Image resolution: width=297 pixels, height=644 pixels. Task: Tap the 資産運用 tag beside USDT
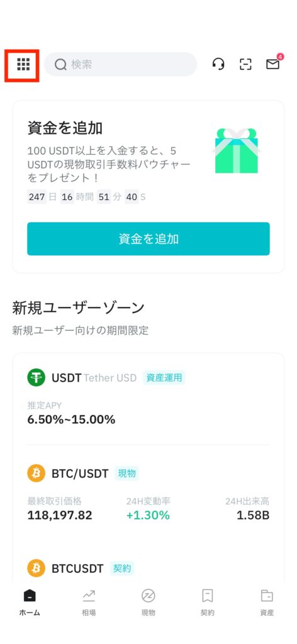pyautogui.click(x=164, y=377)
